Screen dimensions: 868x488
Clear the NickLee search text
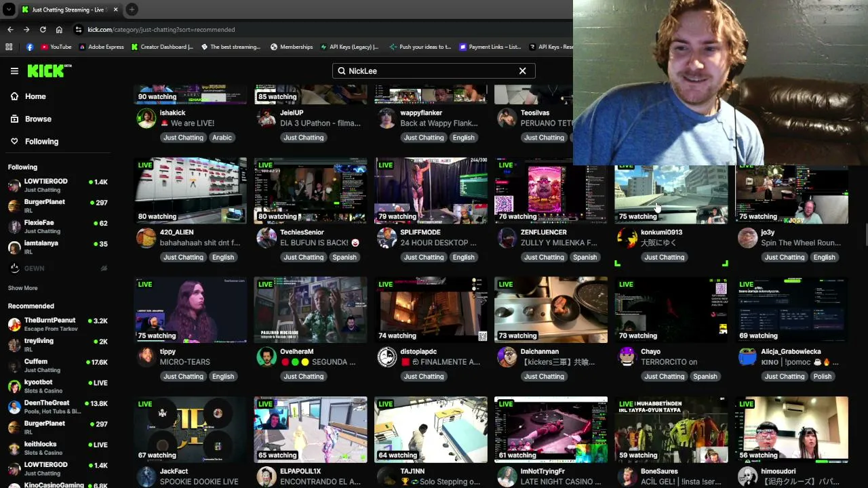coord(522,70)
